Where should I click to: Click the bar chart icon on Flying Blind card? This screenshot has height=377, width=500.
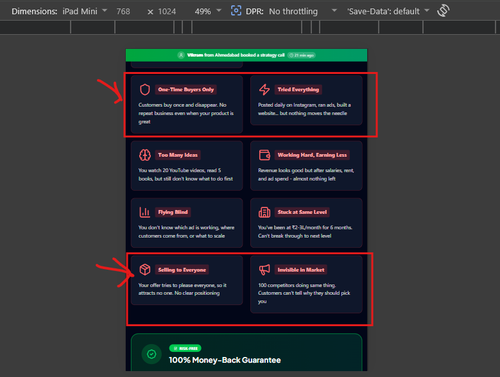pyautogui.click(x=145, y=212)
